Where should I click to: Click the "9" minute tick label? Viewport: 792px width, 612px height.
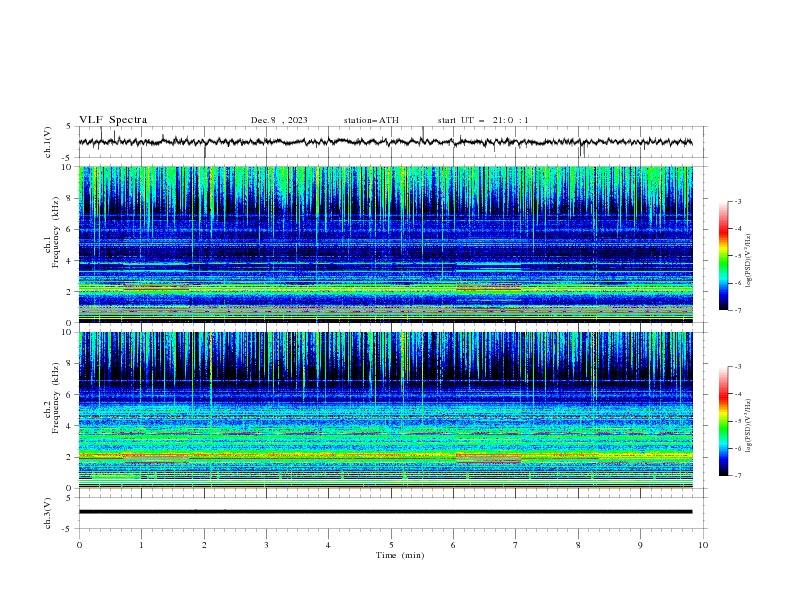pos(640,545)
